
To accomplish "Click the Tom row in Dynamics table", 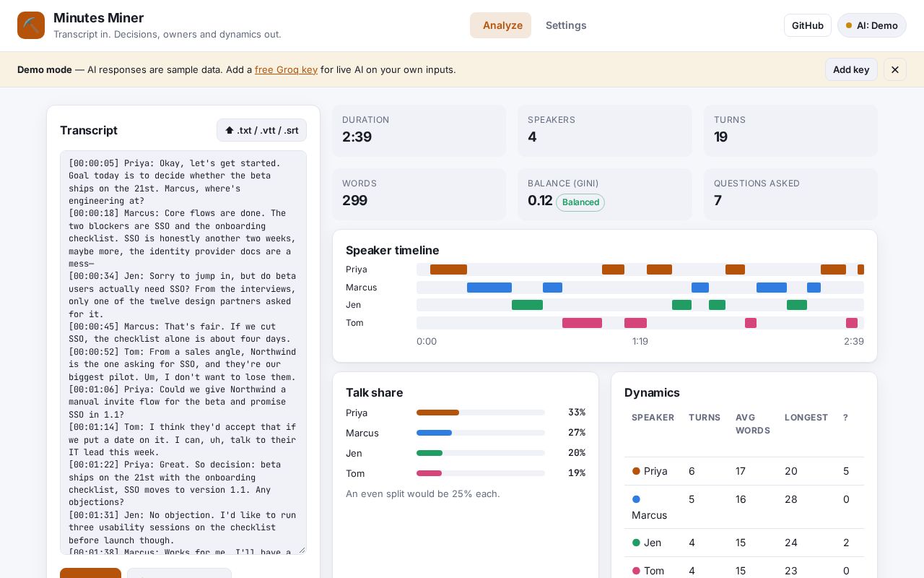I will (744, 568).
